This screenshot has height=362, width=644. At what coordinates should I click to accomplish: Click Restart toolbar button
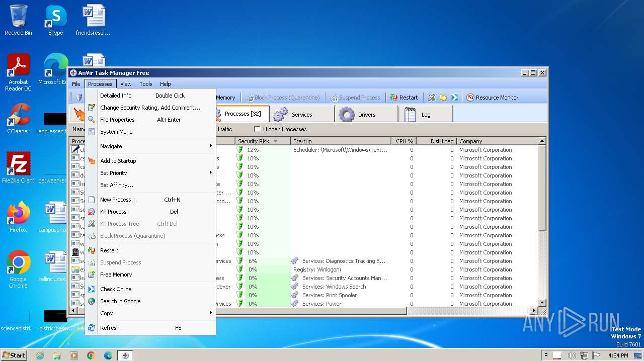404,98
